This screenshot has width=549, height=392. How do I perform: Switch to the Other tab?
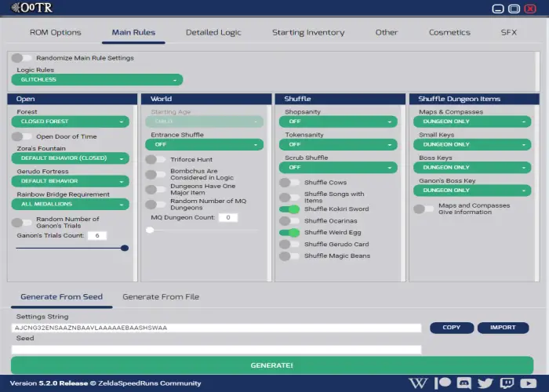point(387,33)
